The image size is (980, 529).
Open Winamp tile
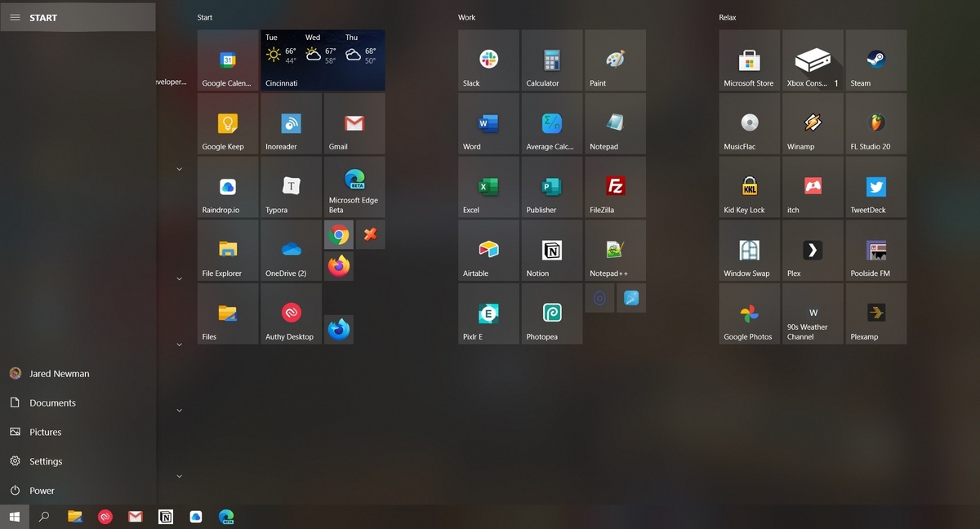coord(812,124)
